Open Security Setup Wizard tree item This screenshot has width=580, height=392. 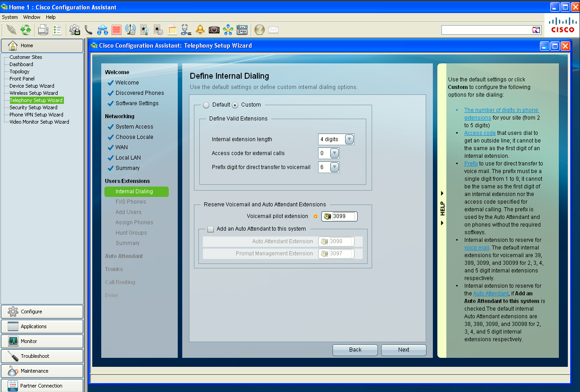click(x=33, y=107)
